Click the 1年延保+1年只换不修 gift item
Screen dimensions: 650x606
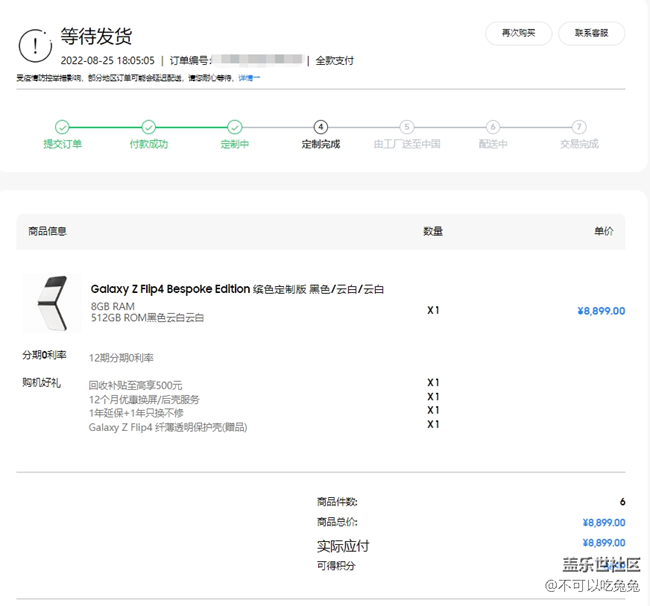tap(136, 413)
